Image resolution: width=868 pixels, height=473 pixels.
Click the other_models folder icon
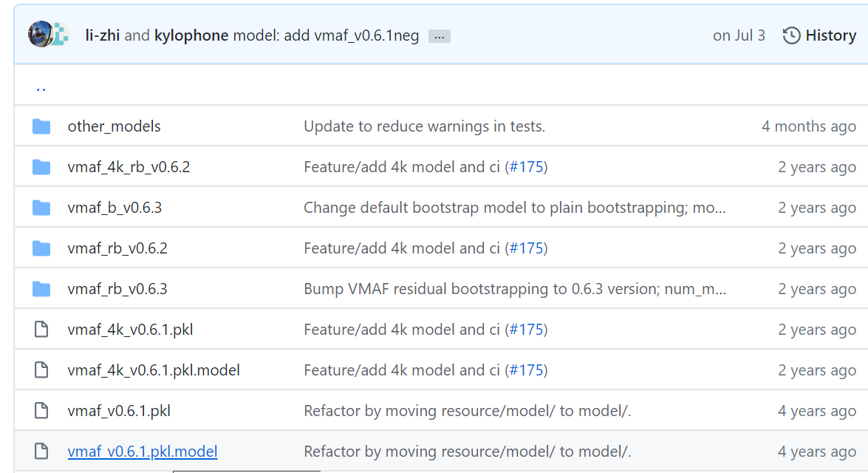(41, 126)
